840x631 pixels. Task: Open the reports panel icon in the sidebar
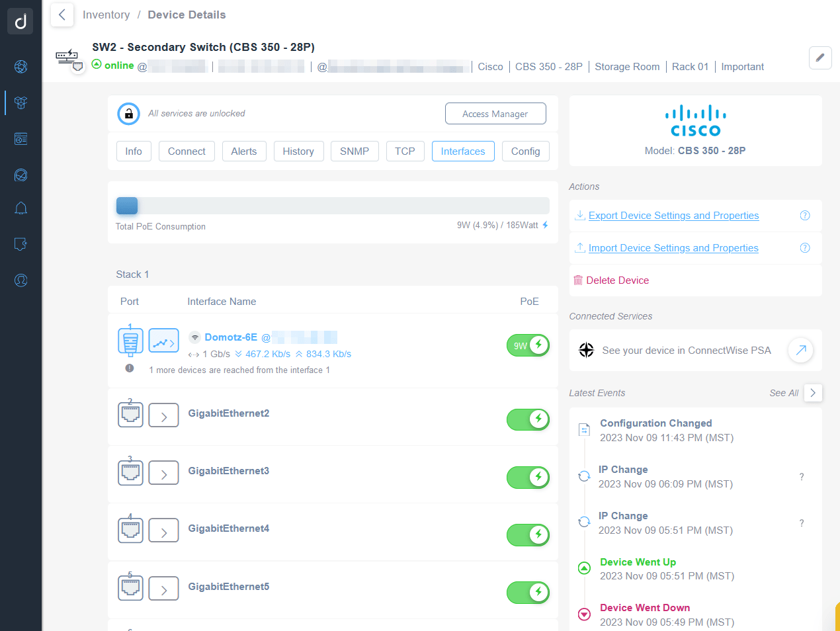pos(21,139)
